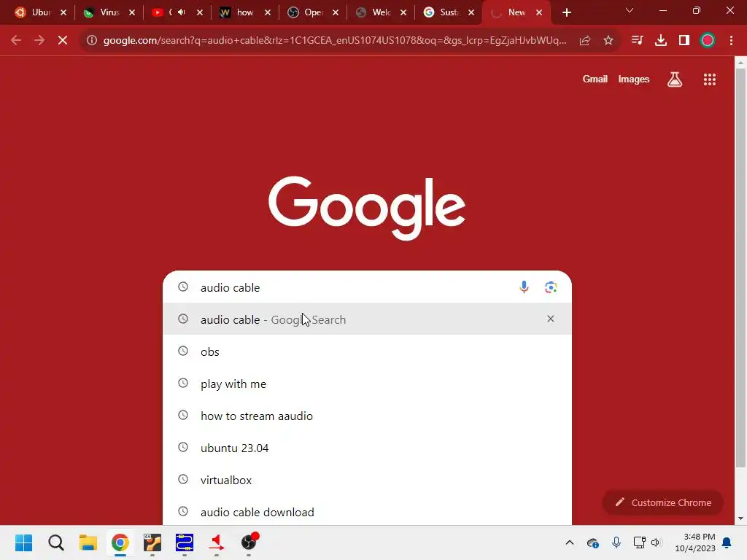Image resolution: width=747 pixels, height=560 pixels.
Task: Open Windows taskbar search
Action: [x=55, y=542]
